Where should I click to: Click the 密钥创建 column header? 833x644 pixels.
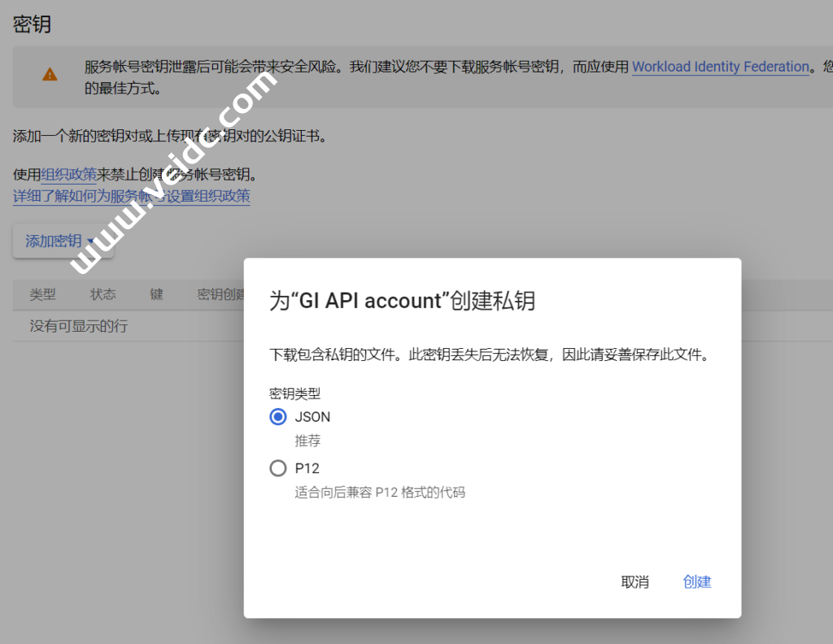point(220,294)
